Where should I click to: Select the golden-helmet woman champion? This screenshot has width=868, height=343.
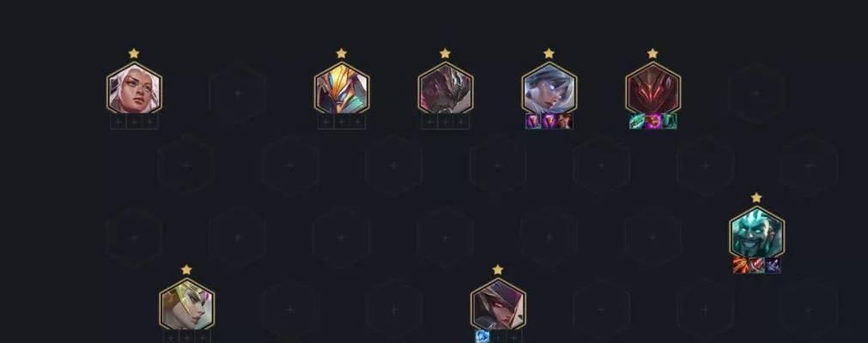(186, 304)
